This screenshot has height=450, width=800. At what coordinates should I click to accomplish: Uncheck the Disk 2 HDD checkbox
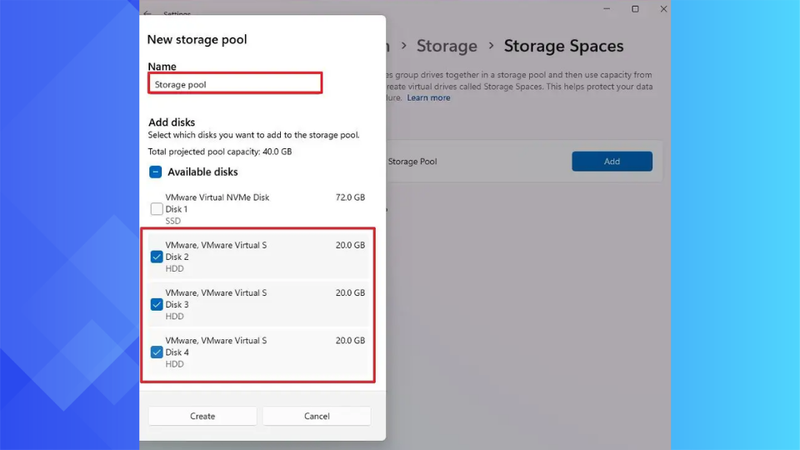pos(157,257)
